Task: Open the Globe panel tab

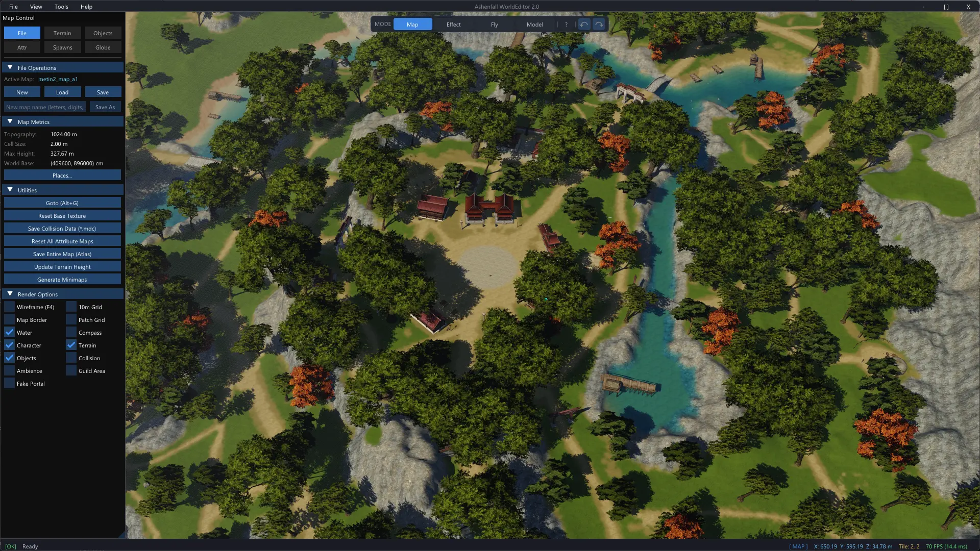Action: coord(103,47)
